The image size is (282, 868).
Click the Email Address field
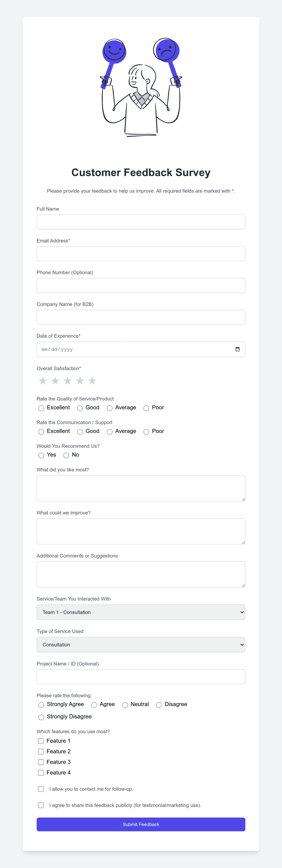141,253
